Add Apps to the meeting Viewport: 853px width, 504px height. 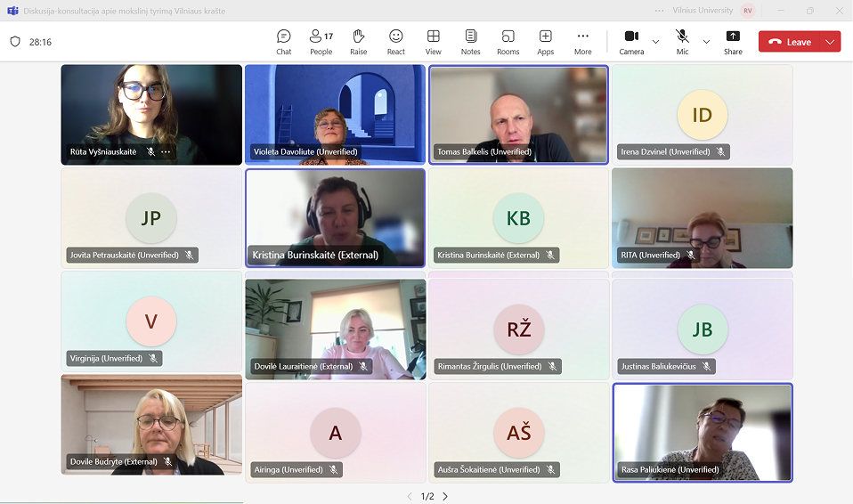[545, 42]
